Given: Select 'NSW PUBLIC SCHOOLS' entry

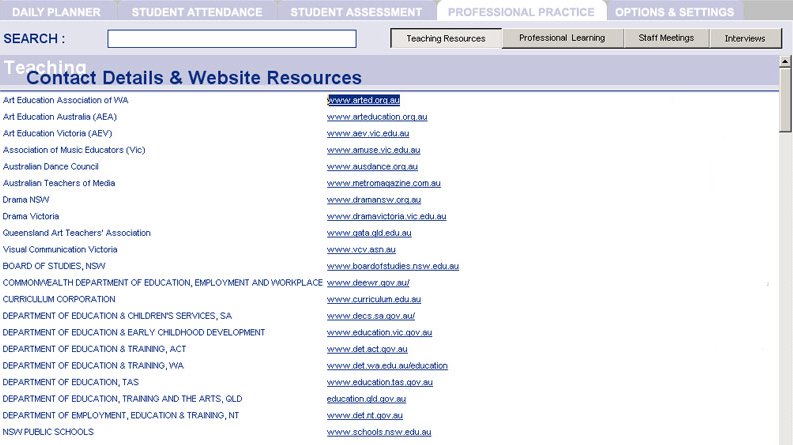Looking at the screenshot, I should (x=48, y=432).
